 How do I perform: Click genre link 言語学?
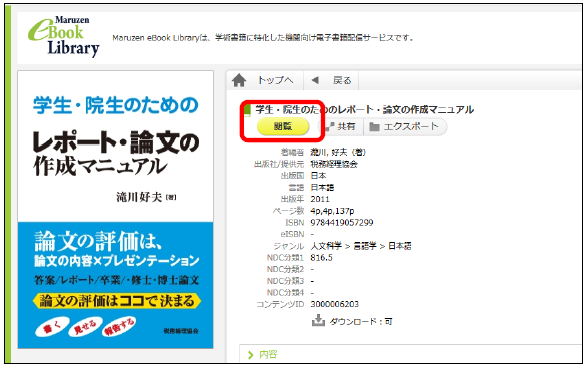(365, 246)
